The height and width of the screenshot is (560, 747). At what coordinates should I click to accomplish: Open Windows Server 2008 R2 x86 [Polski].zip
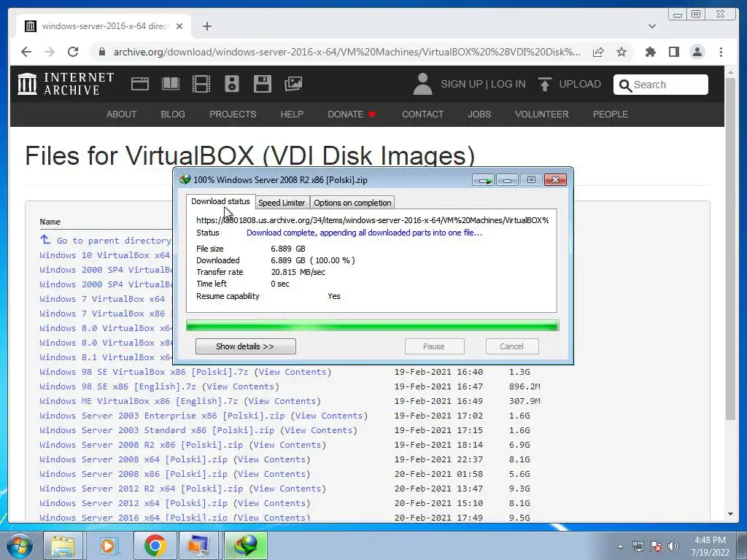tap(141, 445)
